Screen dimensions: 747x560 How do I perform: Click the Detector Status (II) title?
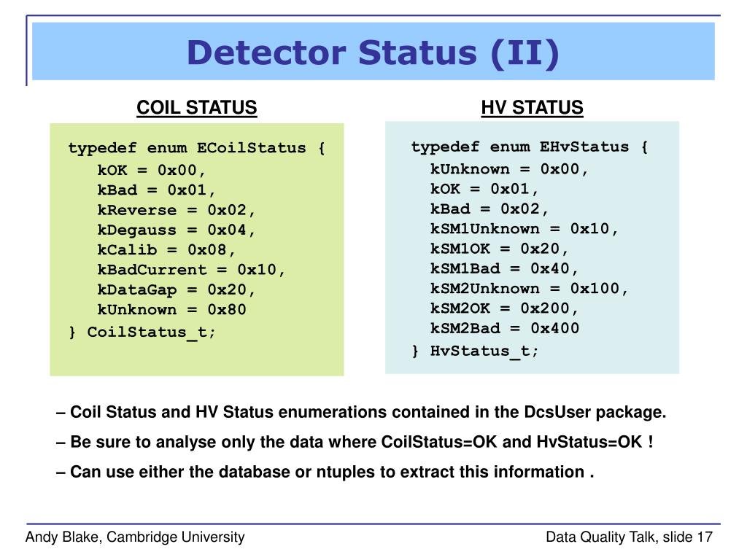click(x=373, y=52)
